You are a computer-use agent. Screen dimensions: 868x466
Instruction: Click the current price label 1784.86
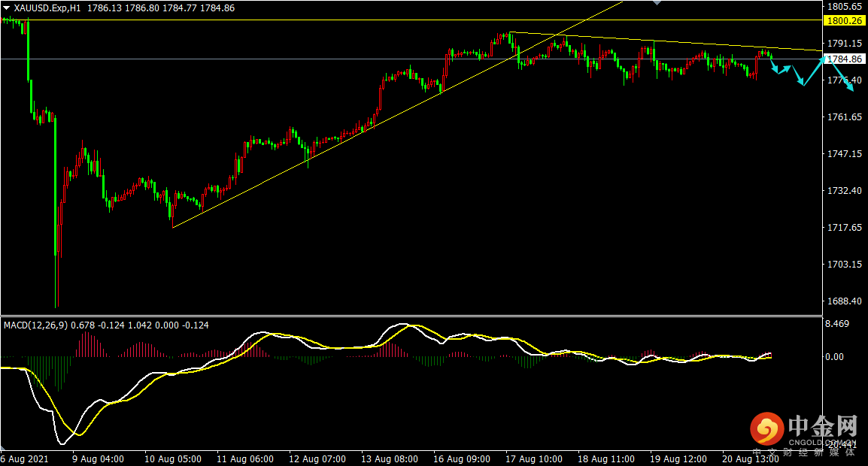click(x=844, y=59)
